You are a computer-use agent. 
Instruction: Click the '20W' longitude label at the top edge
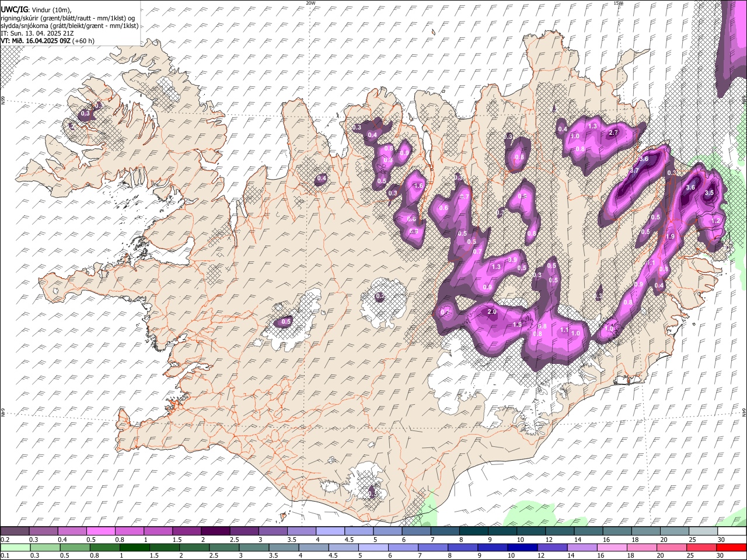point(310,3)
